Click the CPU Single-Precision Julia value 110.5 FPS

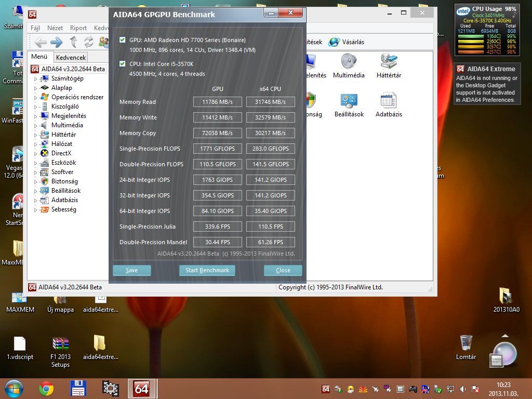pyautogui.click(x=270, y=227)
